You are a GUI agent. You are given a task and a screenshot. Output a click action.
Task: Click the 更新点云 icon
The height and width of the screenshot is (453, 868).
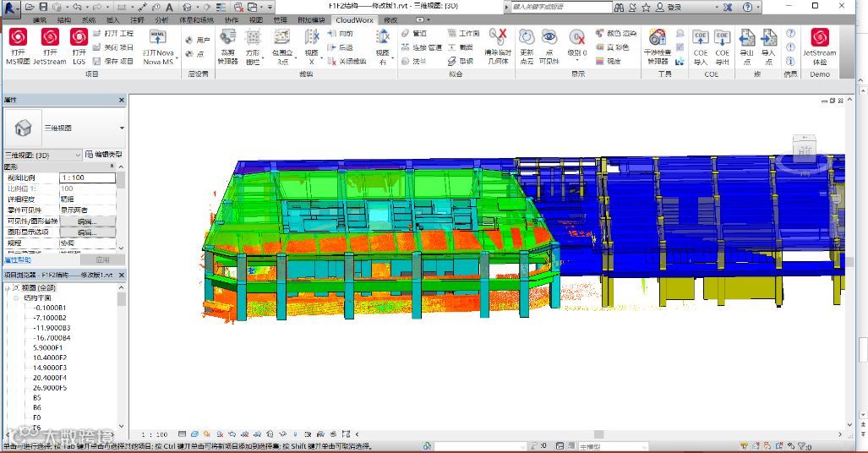tap(527, 38)
